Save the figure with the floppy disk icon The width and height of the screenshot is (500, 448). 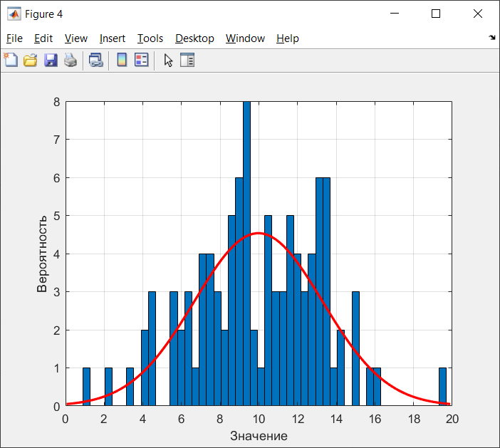[x=51, y=60]
